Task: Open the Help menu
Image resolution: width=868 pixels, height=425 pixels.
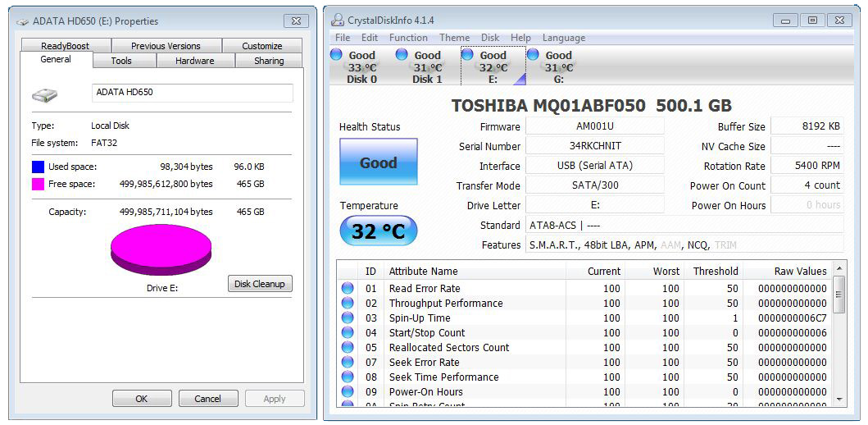Action: pyautogui.click(x=520, y=38)
